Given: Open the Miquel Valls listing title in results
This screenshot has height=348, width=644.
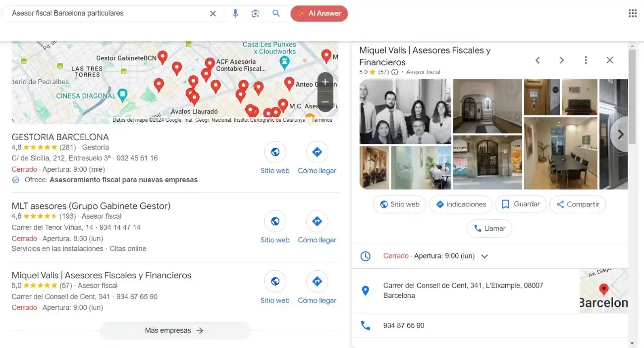Looking at the screenshot, I should pos(102,275).
